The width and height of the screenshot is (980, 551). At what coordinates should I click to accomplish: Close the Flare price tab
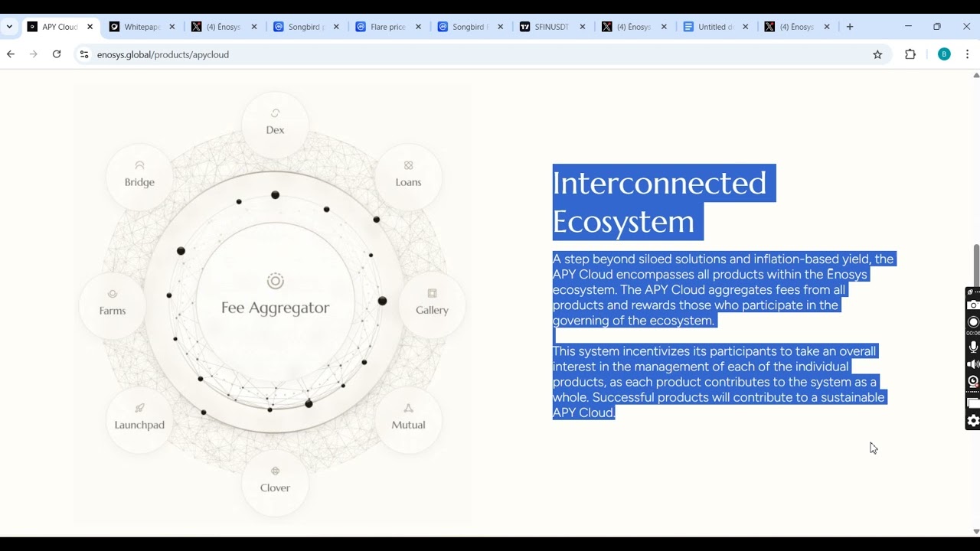[x=418, y=27]
